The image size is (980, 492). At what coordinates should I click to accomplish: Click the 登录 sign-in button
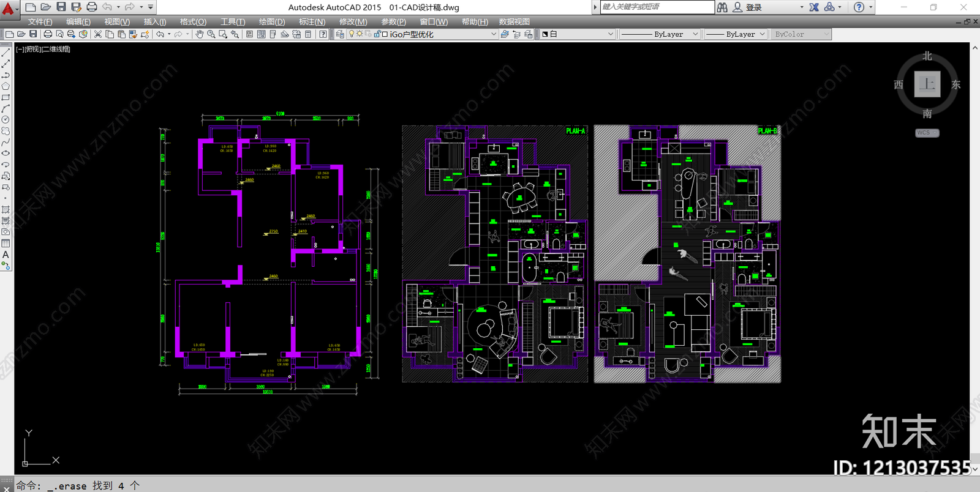(x=747, y=7)
